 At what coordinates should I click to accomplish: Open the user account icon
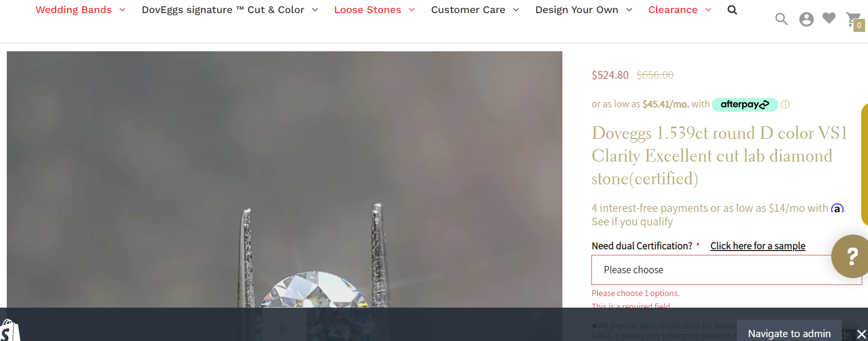point(806,19)
